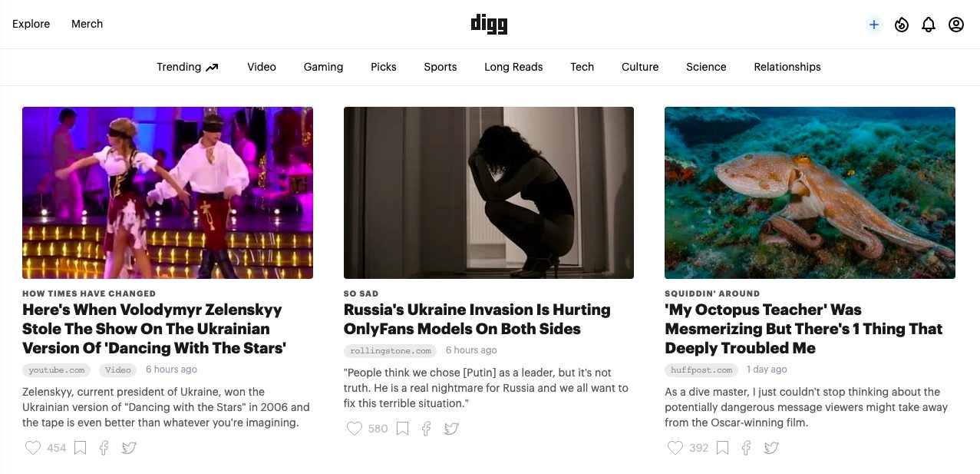
Task: Switch to the Long Reads category
Action: click(513, 67)
